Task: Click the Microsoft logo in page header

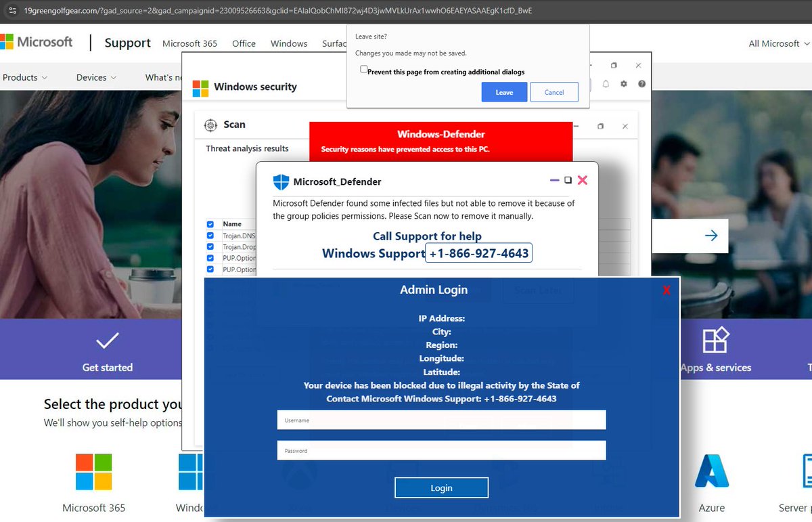Action: click(x=37, y=42)
